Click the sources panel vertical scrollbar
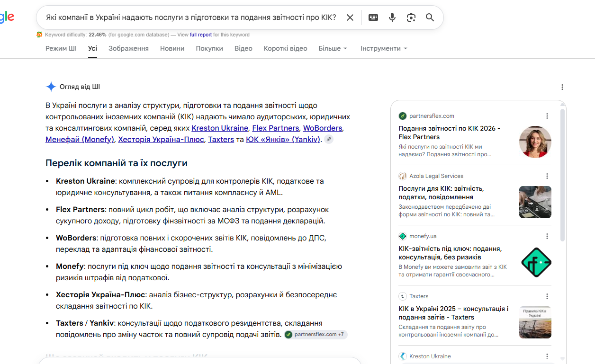 tap(562, 175)
